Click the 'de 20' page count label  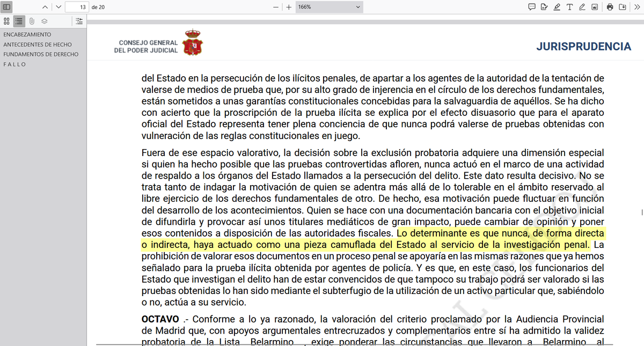point(98,7)
